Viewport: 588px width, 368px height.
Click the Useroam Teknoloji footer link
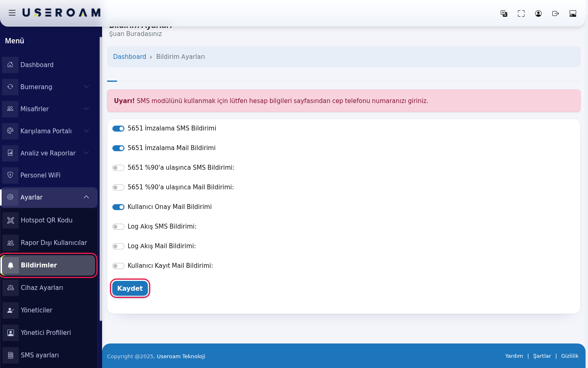pyautogui.click(x=181, y=357)
